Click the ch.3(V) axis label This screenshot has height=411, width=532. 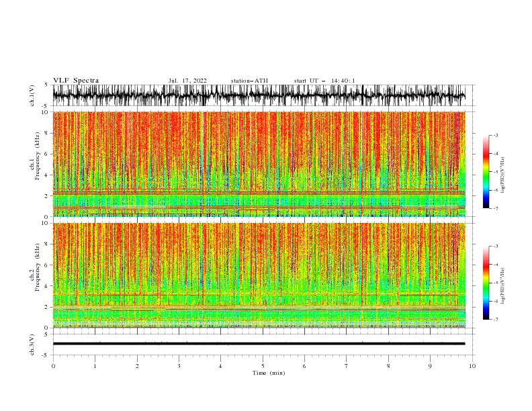click(32, 345)
